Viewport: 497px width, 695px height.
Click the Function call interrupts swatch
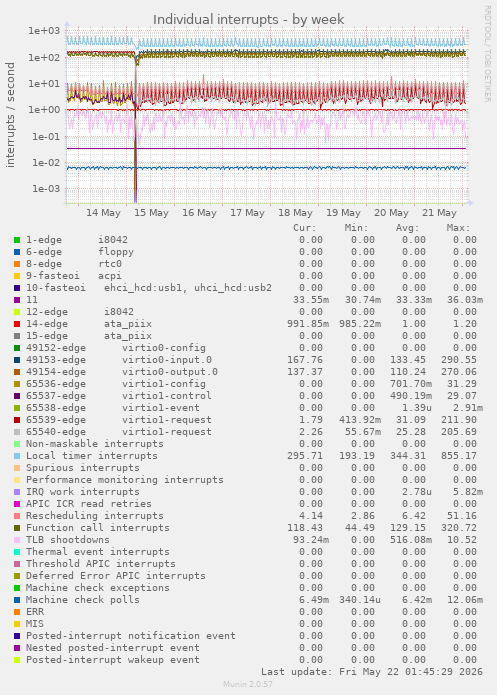(17, 528)
